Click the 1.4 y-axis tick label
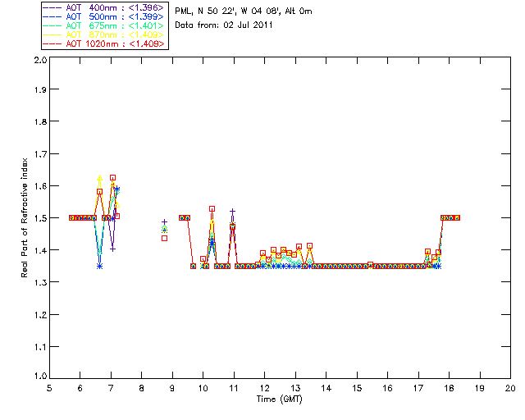 pos(40,250)
